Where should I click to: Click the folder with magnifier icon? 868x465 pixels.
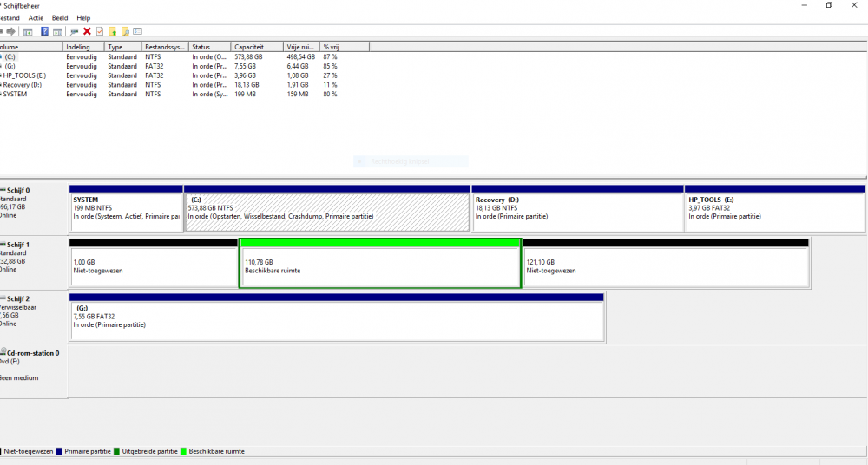tap(125, 31)
